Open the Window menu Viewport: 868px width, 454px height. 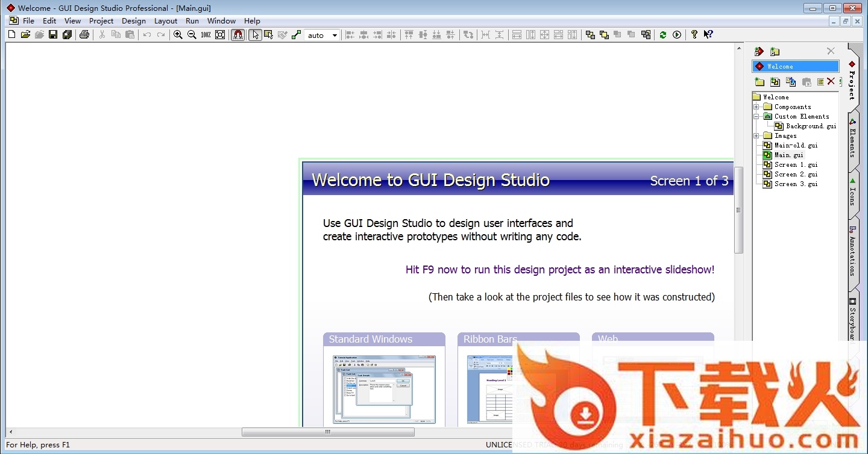(221, 21)
